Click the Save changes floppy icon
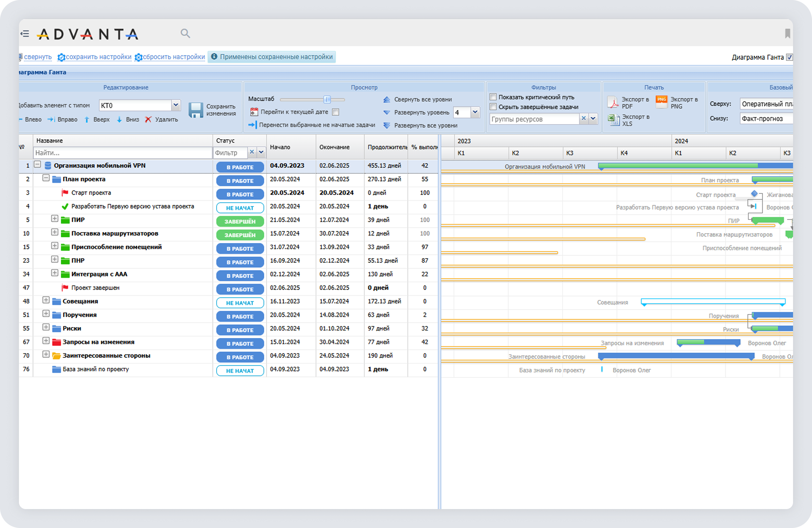Screen dimensions: 812x528 coord(196,110)
